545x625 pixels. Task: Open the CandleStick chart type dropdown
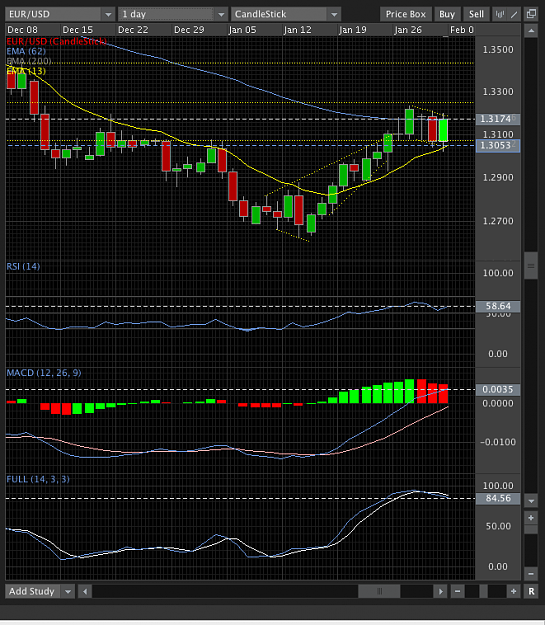click(x=285, y=14)
